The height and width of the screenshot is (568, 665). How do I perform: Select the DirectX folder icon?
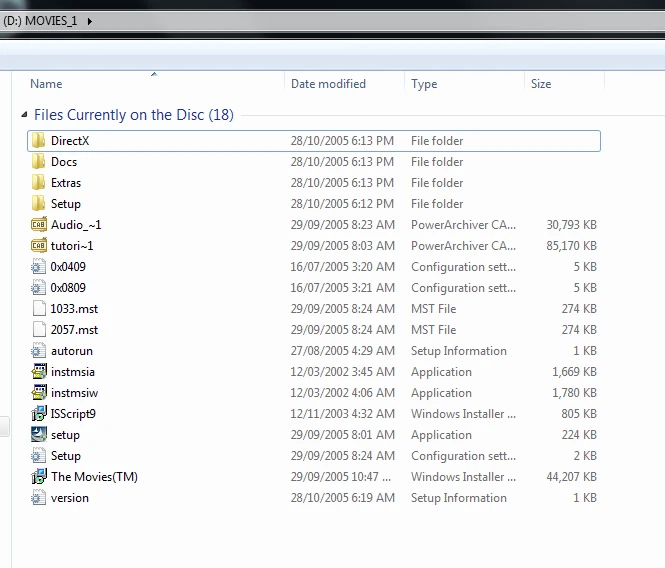coord(39,141)
